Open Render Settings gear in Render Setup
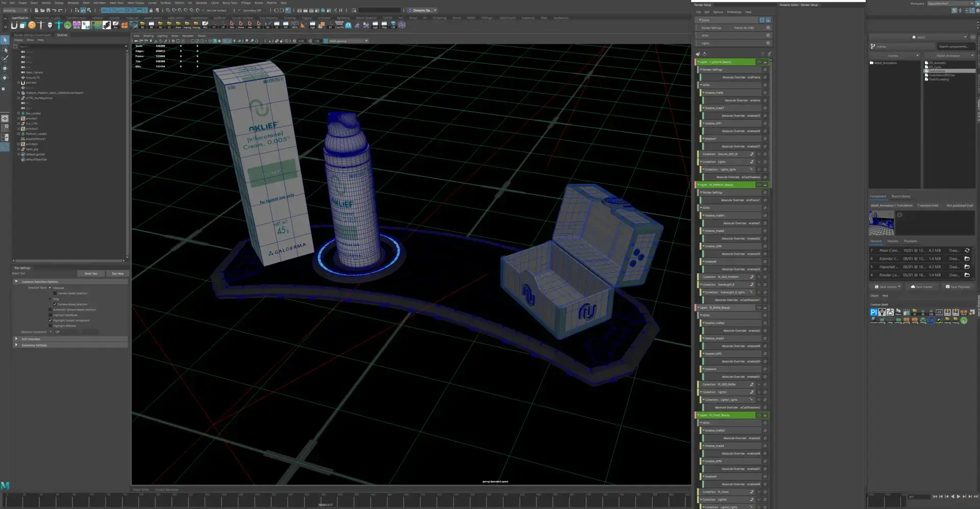The width and height of the screenshot is (980, 509). pos(768,28)
